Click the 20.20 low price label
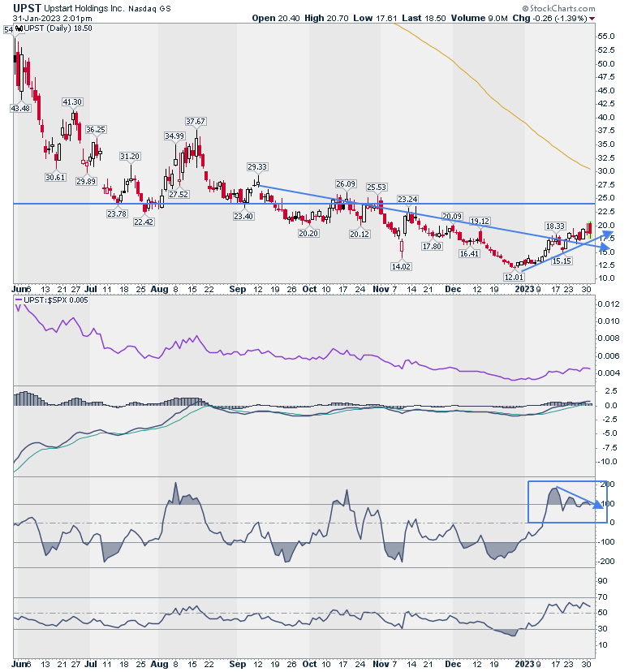The height and width of the screenshot is (672, 633). click(308, 234)
